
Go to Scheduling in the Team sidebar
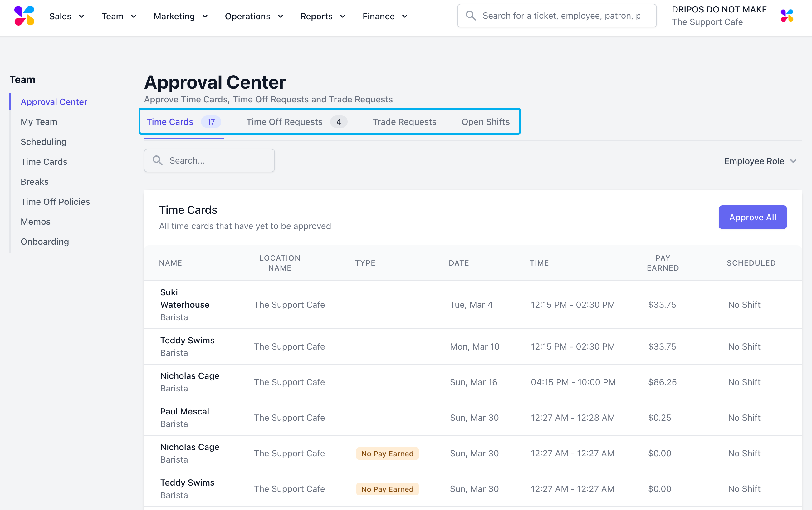(x=43, y=142)
